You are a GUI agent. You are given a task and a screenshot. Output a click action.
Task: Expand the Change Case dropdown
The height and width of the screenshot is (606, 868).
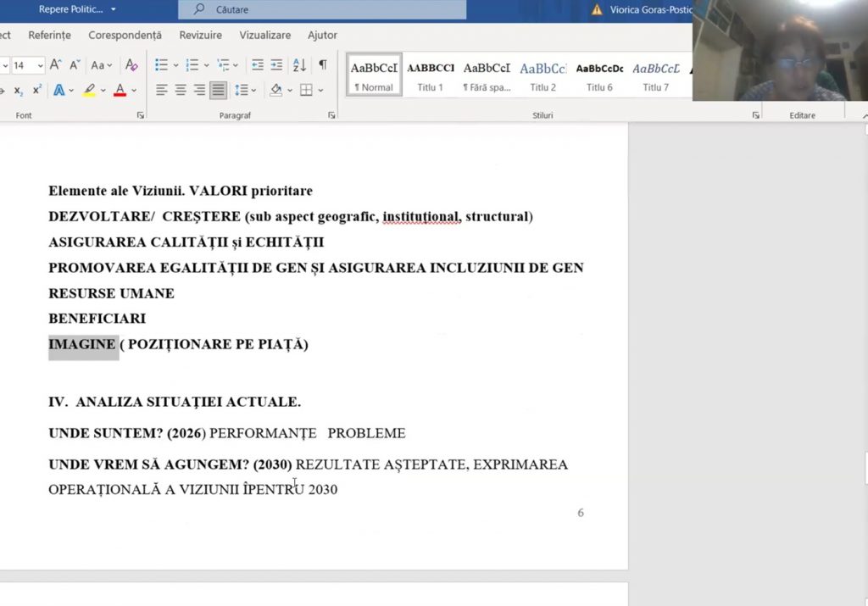(101, 65)
